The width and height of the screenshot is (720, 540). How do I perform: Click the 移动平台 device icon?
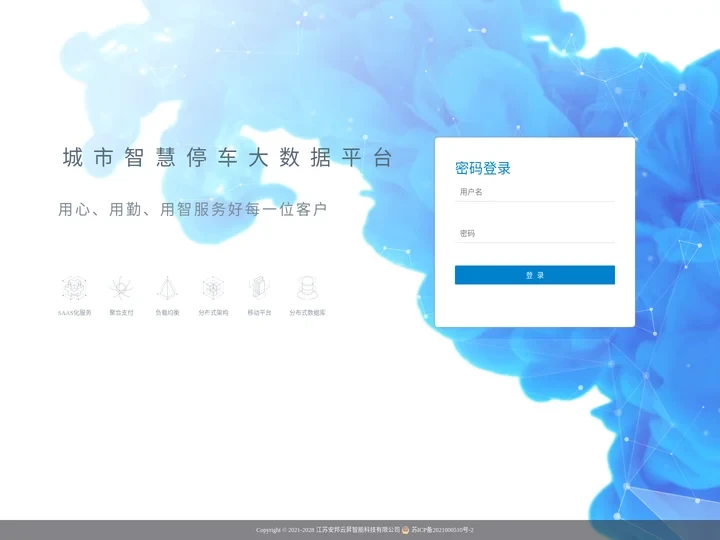(x=259, y=288)
